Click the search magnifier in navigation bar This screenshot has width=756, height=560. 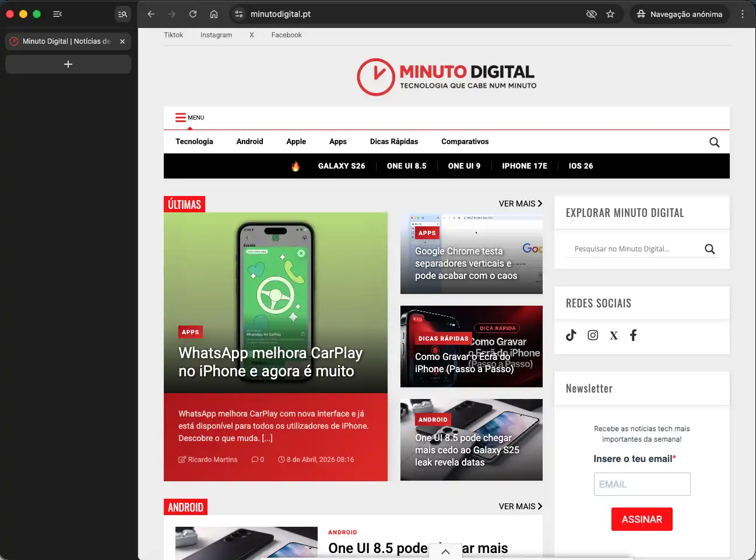pyautogui.click(x=714, y=142)
